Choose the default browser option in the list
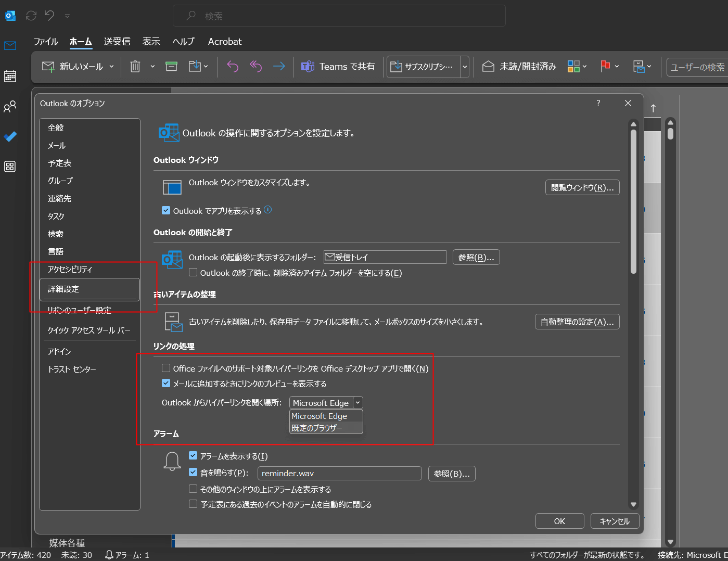The height and width of the screenshot is (561, 728). 326,428
